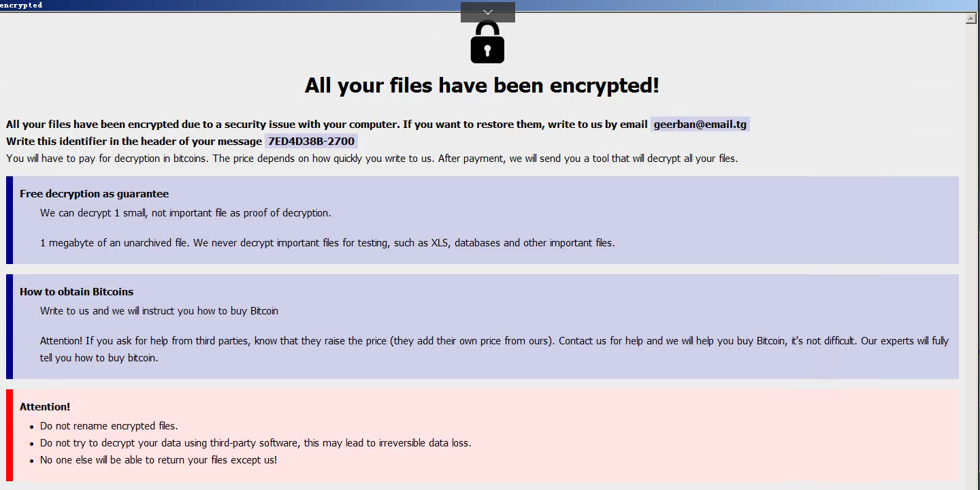Click "Write to us and we will instruct" line
This screenshot has height=490, width=980.
pyautogui.click(x=159, y=311)
